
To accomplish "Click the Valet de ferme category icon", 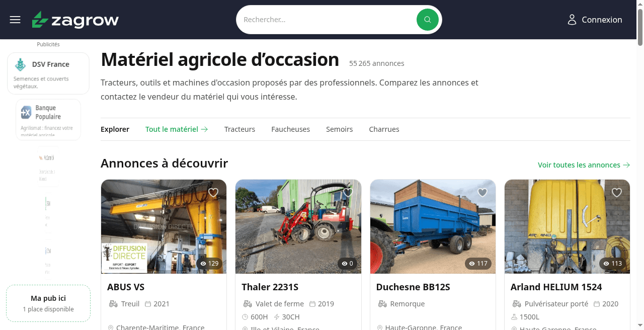I will pos(247,304).
